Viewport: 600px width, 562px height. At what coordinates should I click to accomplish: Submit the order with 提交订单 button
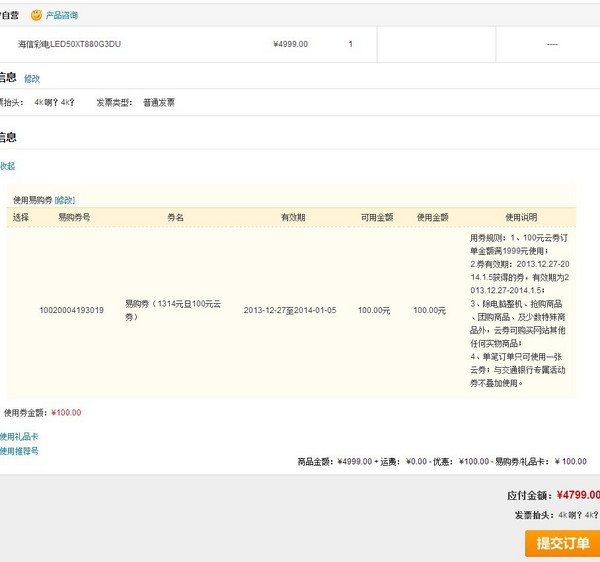point(562,543)
